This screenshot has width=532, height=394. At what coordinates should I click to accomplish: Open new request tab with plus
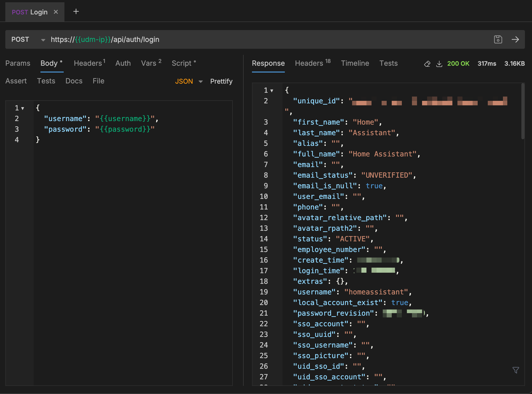coord(76,12)
